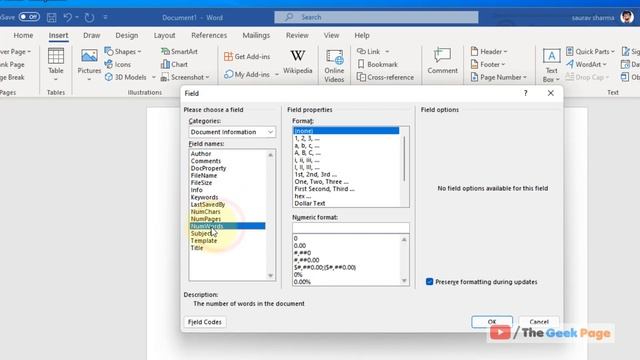The width and height of the screenshot is (640, 360).
Task: Open the Footer menu
Action: pyautogui.click(x=488, y=64)
